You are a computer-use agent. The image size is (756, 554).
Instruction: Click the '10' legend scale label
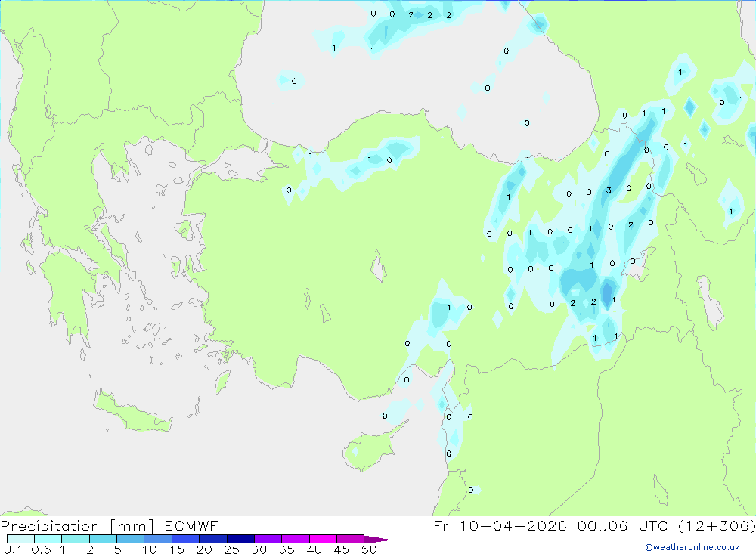click(150, 549)
